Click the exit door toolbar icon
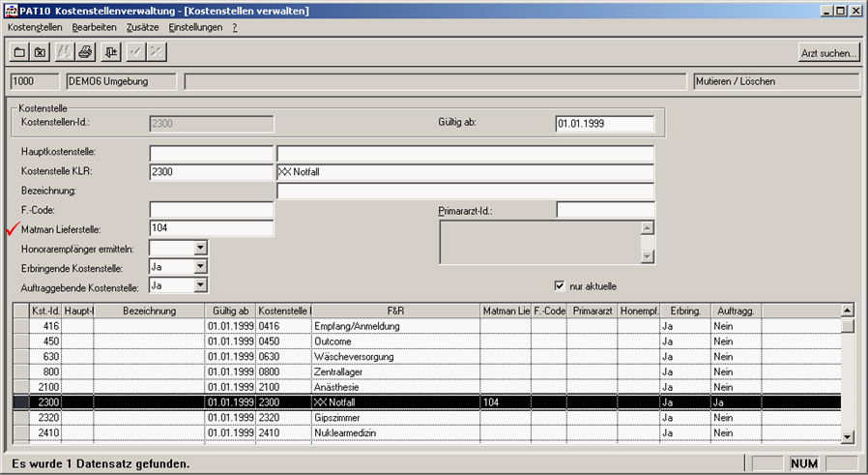The image size is (868, 475). (112, 52)
